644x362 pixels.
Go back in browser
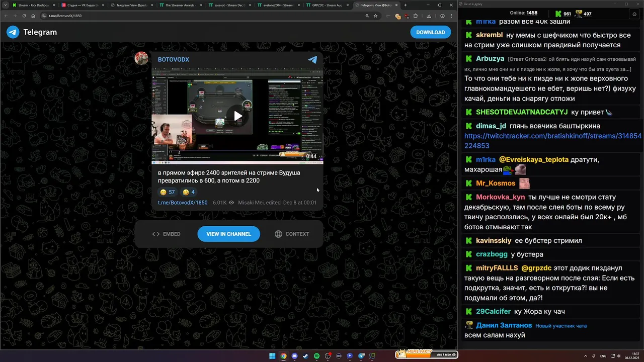pos(6,16)
